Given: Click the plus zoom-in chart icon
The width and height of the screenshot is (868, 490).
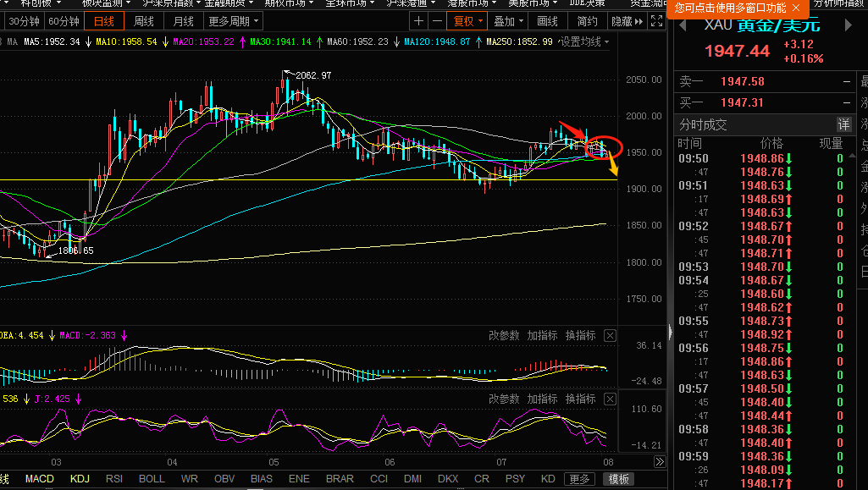Looking at the screenshot, I should tap(419, 21).
